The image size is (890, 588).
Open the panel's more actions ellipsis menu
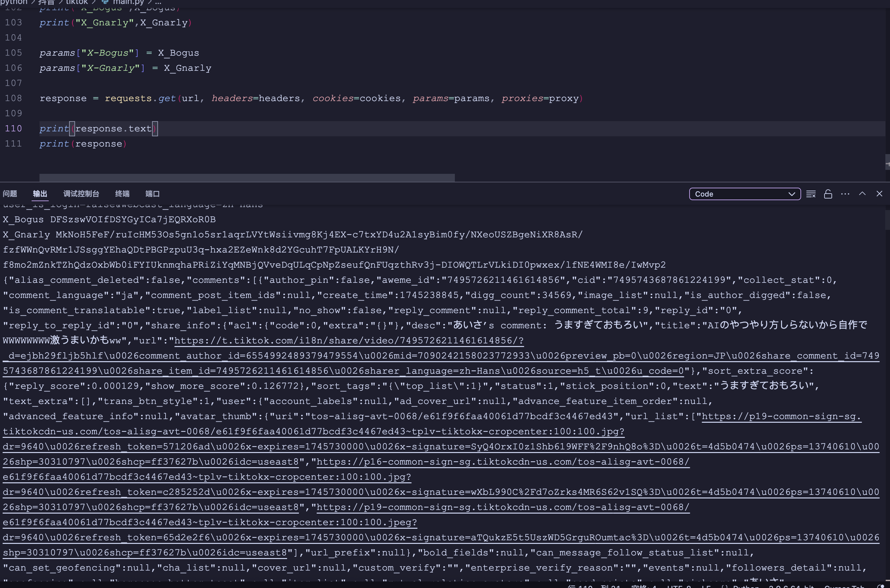(845, 194)
